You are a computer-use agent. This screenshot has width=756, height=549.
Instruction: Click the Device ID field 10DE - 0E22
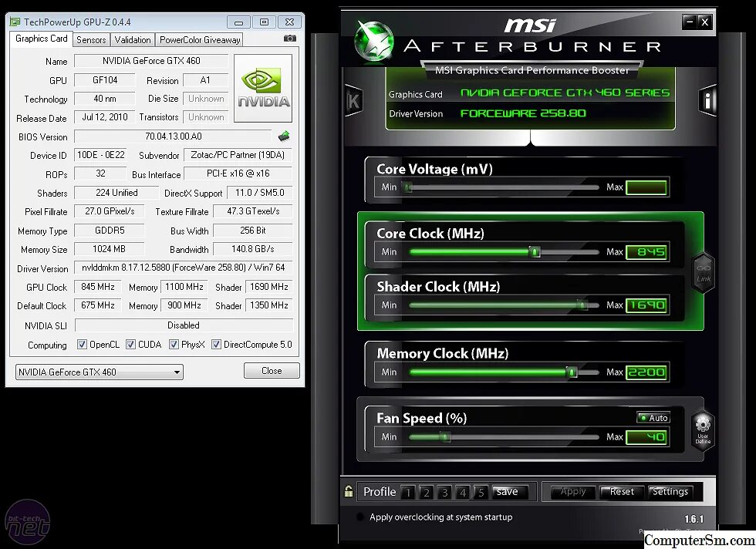coord(101,155)
